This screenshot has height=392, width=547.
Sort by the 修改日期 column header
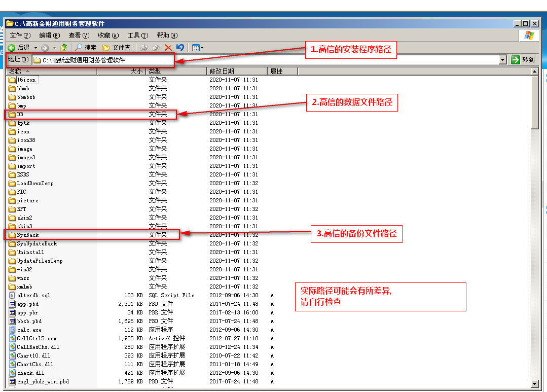click(x=237, y=72)
